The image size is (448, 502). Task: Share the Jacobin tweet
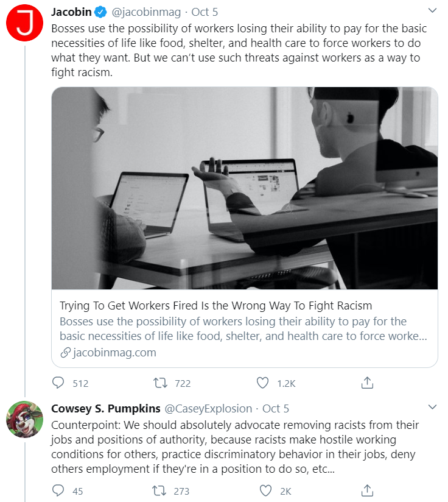(367, 382)
